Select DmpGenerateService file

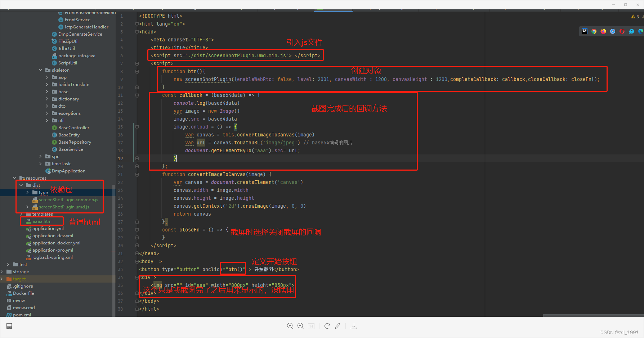80,34
